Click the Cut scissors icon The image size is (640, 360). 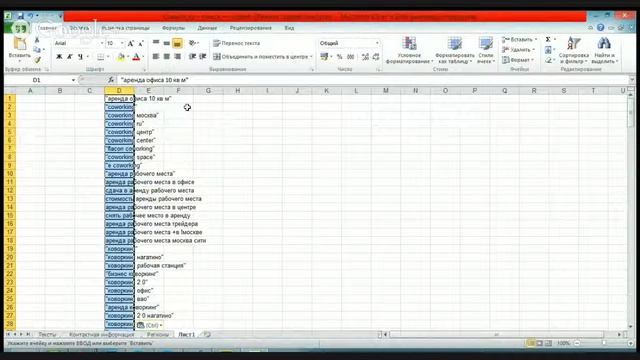pos(37,40)
